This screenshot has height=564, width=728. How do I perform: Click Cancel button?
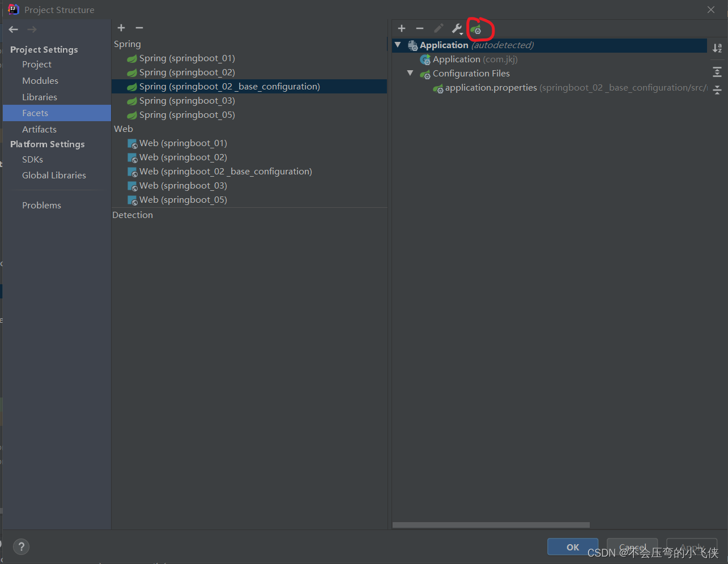click(x=632, y=547)
